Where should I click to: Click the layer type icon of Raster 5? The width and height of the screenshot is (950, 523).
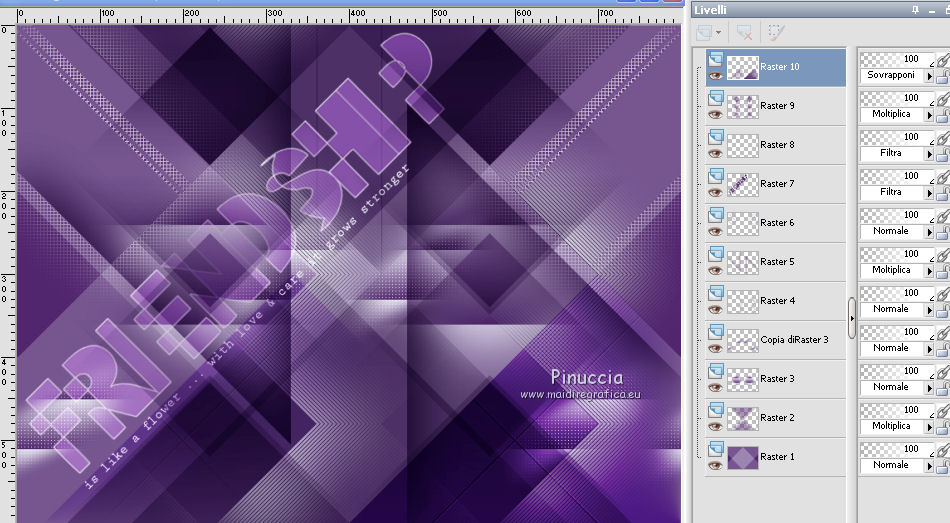click(716, 254)
